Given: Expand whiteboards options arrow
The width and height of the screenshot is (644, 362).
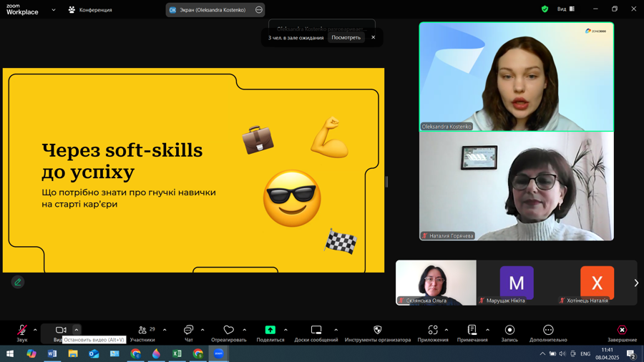Looking at the screenshot, I should [336, 330].
